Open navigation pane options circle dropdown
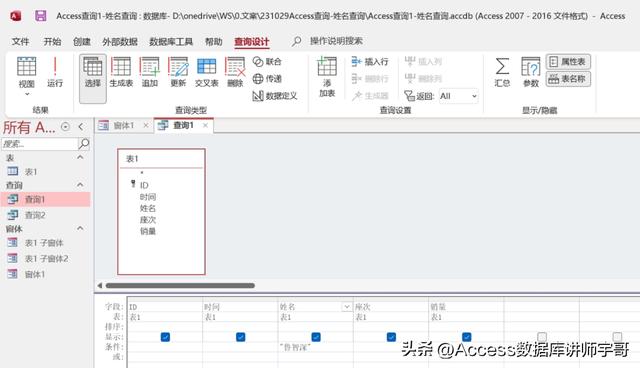The width and height of the screenshot is (640, 368). pyautogui.click(x=65, y=127)
